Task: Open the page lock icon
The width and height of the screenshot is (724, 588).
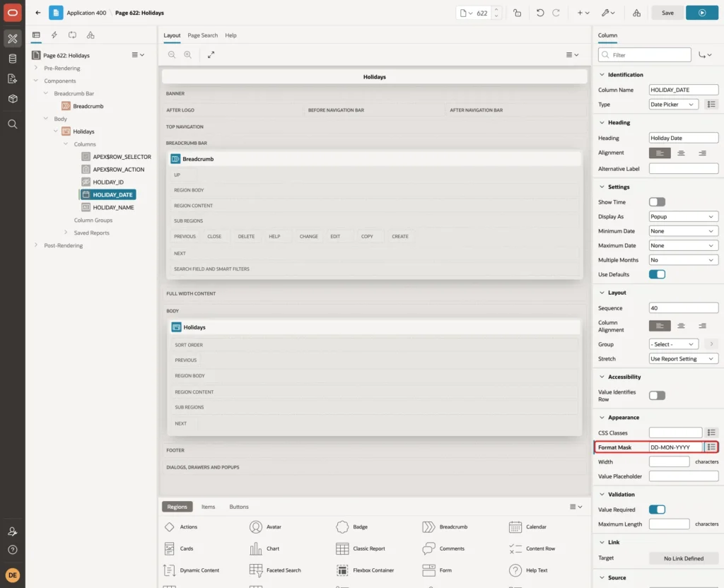Action: click(x=517, y=13)
